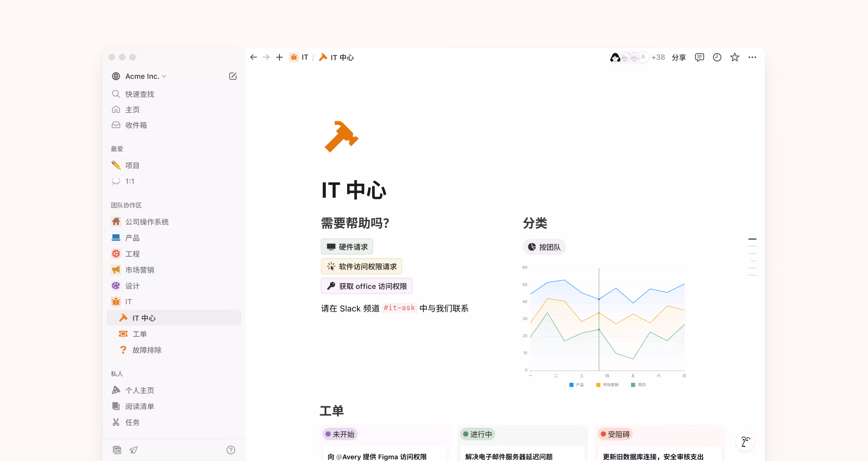Open page history clock icon
868x461 pixels.
pyautogui.click(x=717, y=57)
